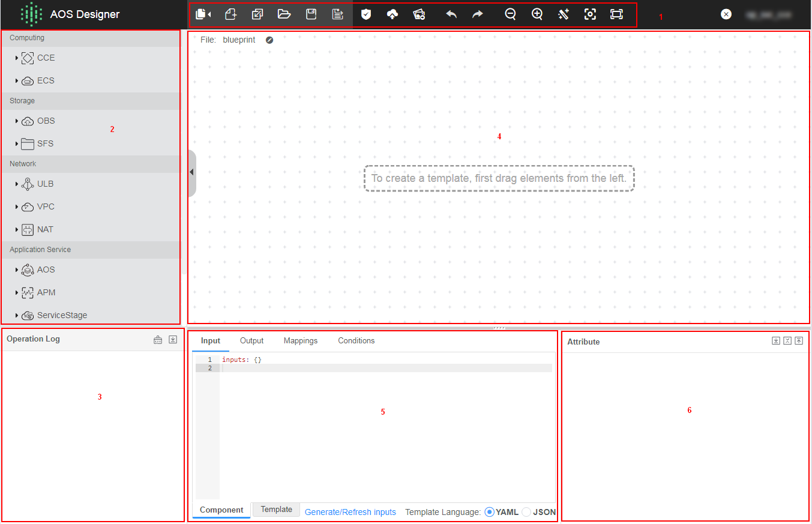This screenshot has height=524, width=812.
Task: Expand the VPC network element
Action: tap(17, 207)
